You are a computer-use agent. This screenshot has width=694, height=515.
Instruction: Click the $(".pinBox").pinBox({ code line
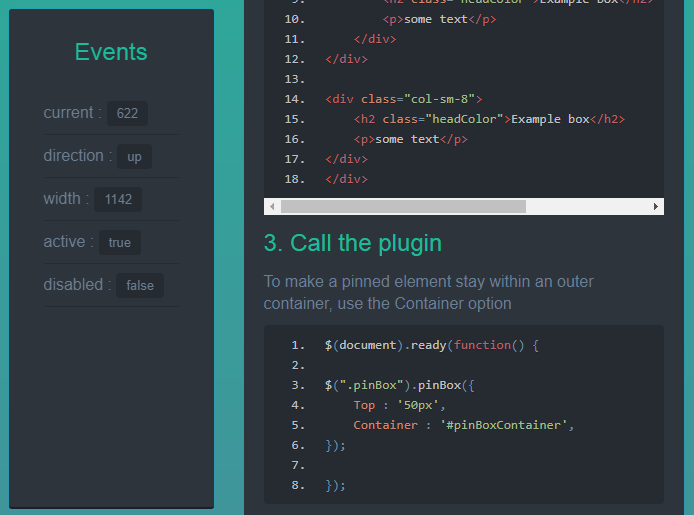point(400,385)
